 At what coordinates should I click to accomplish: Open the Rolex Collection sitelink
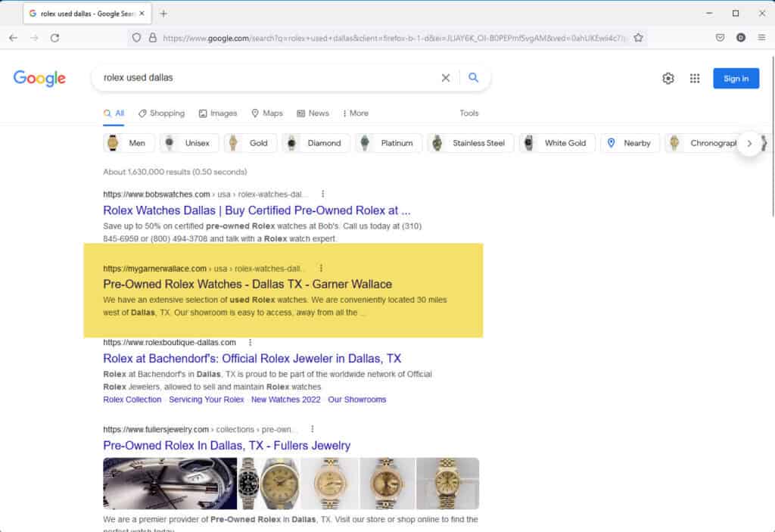(x=132, y=400)
